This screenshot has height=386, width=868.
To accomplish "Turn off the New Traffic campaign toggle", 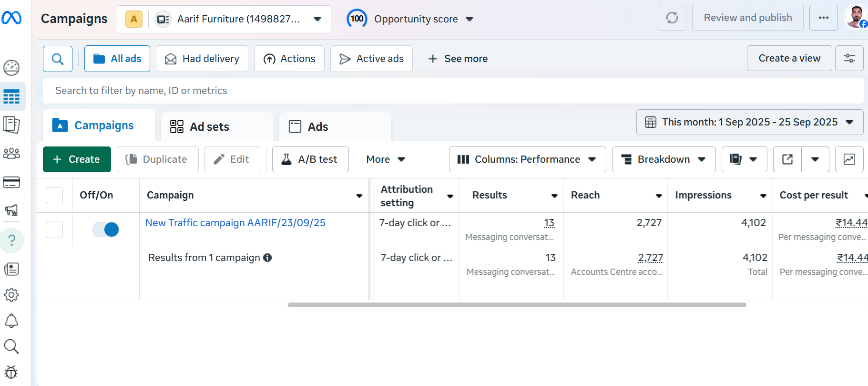I will coord(106,230).
